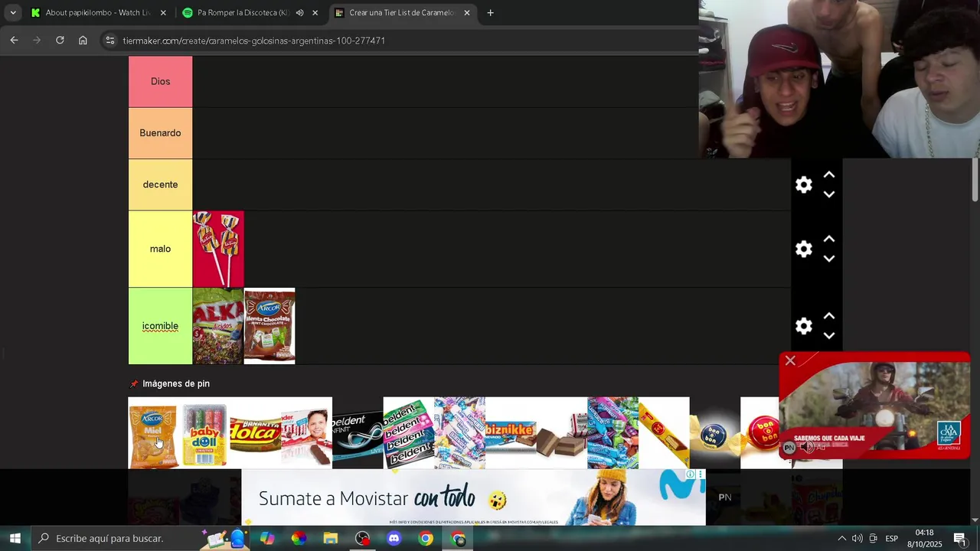The image size is (980, 551).
Task: Open volume control in system tray
Action: (857, 539)
